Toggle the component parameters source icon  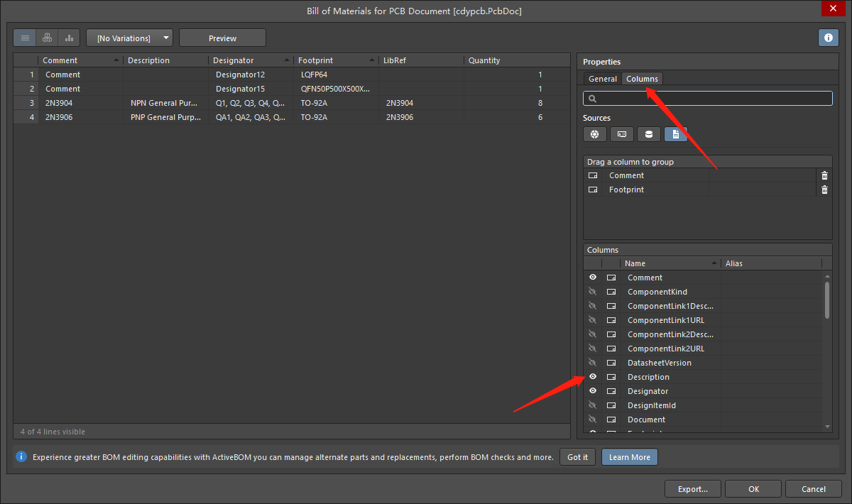594,133
